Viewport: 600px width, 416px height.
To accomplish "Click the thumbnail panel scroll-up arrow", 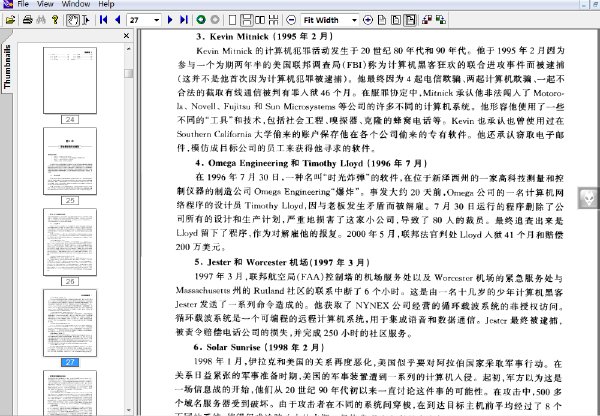I will point(129,49).
